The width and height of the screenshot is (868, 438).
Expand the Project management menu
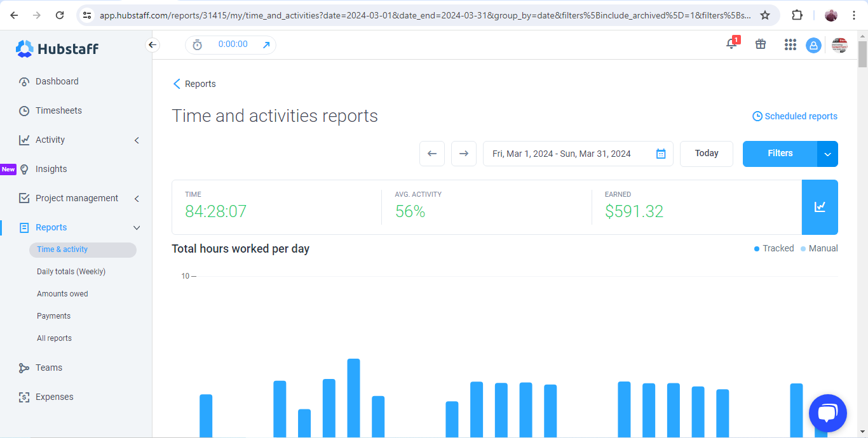click(x=137, y=199)
